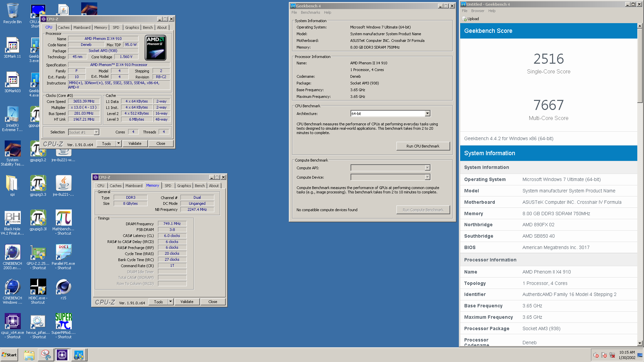Screen dimensions: 644x362
Task: Open Snipping Tool from taskbar
Action: [46, 355]
